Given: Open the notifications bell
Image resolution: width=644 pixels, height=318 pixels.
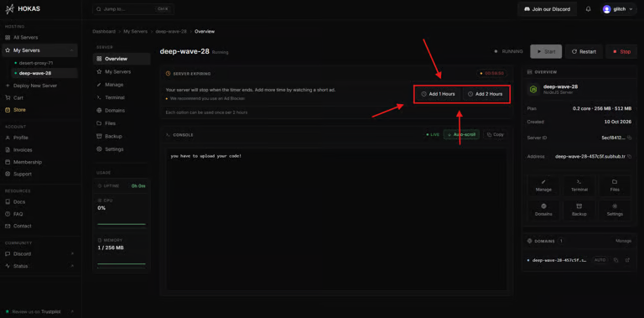Looking at the screenshot, I should pos(588,9).
